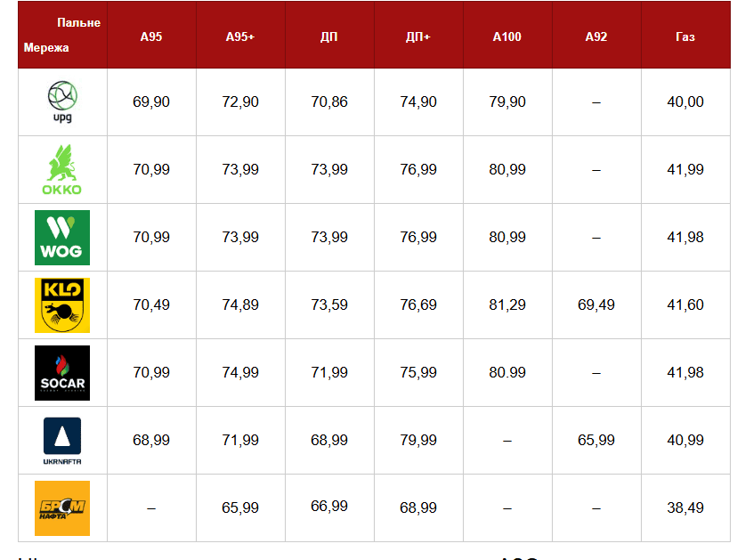This screenshot has width=745, height=560.
Task: Click SOCAR's ДП price 71,99
Action: coord(329,373)
